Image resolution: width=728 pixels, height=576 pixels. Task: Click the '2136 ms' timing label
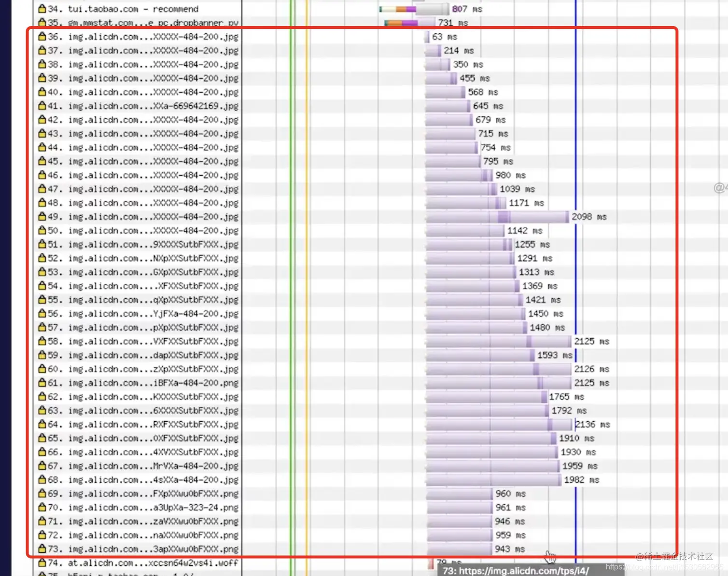(592, 425)
